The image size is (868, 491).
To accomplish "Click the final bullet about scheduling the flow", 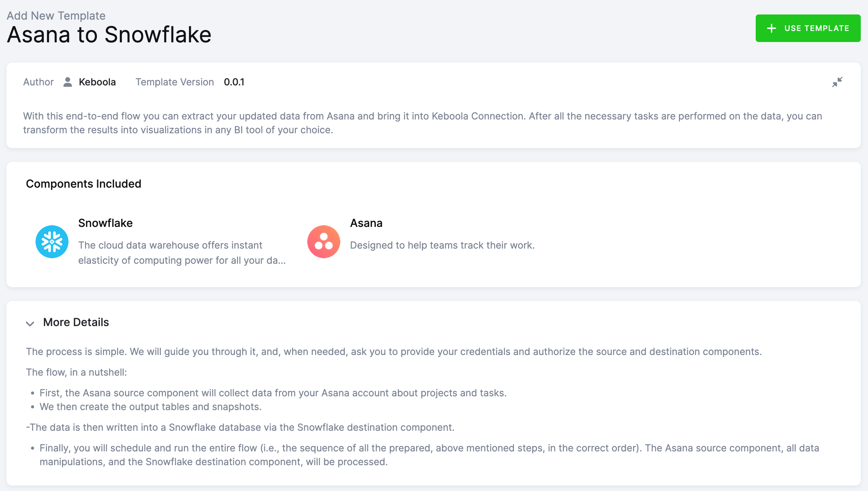I will pyautogui.click(x=429, y=455).
